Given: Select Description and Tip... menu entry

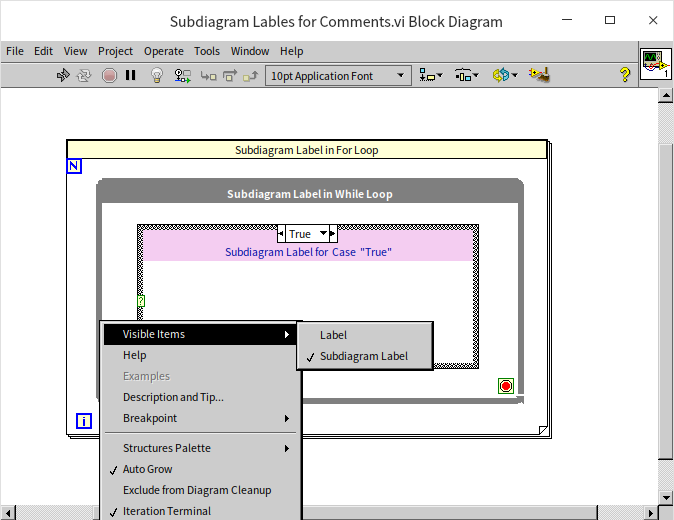Looking at the screenshot, I should 173,397.
